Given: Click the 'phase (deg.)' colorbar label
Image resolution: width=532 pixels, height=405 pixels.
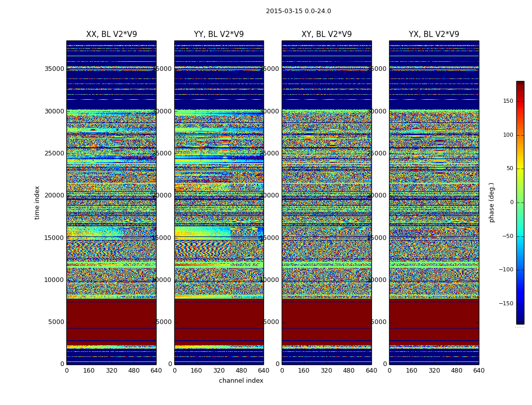Looking at the screenshot, I should click(x=491, y=202).
